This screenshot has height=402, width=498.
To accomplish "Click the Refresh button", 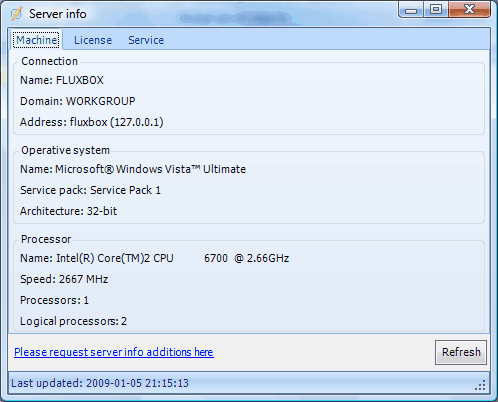I will pyautogui.click(x=461, y=352).
